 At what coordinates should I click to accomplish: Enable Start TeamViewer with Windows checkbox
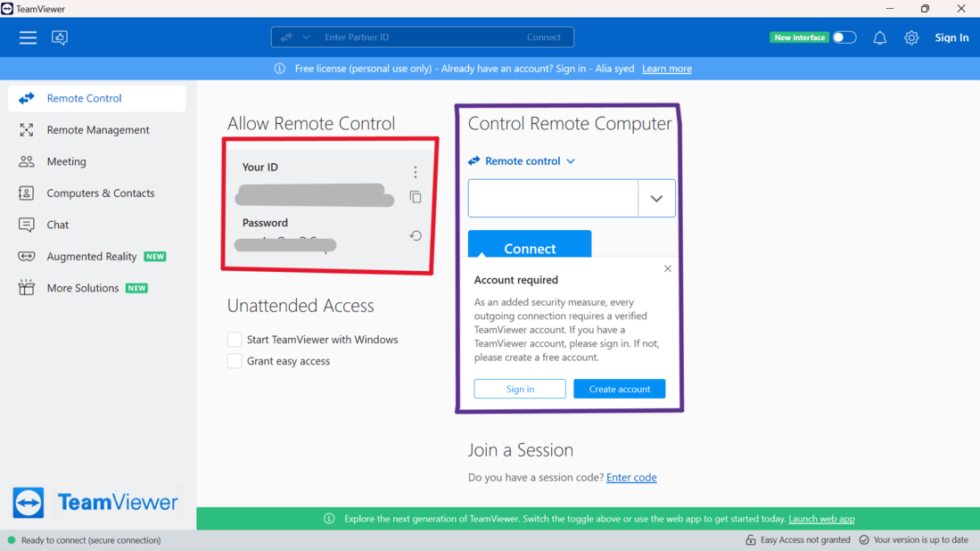(x=235, y=339)
